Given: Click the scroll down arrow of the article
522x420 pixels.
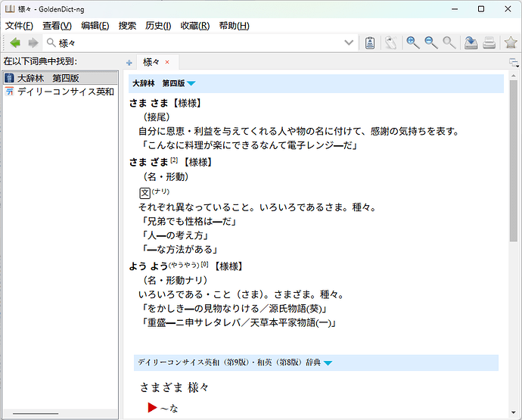Looking at the screenshot, I should click(514, 413).
